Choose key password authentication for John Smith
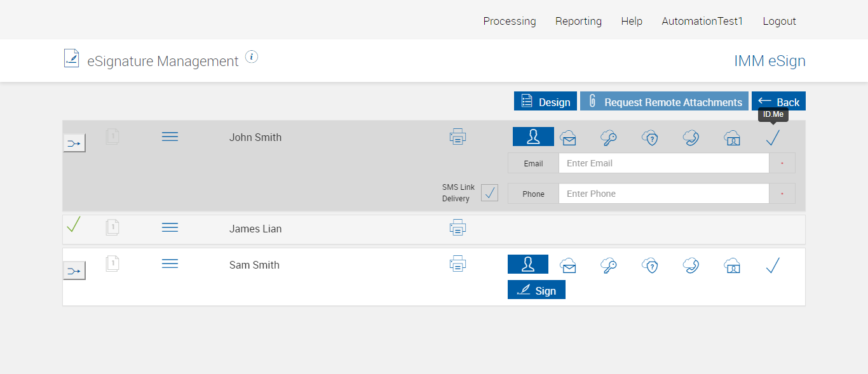Image resolution: width=868 pixels, height=374 pixels. [x=609, y=138]
